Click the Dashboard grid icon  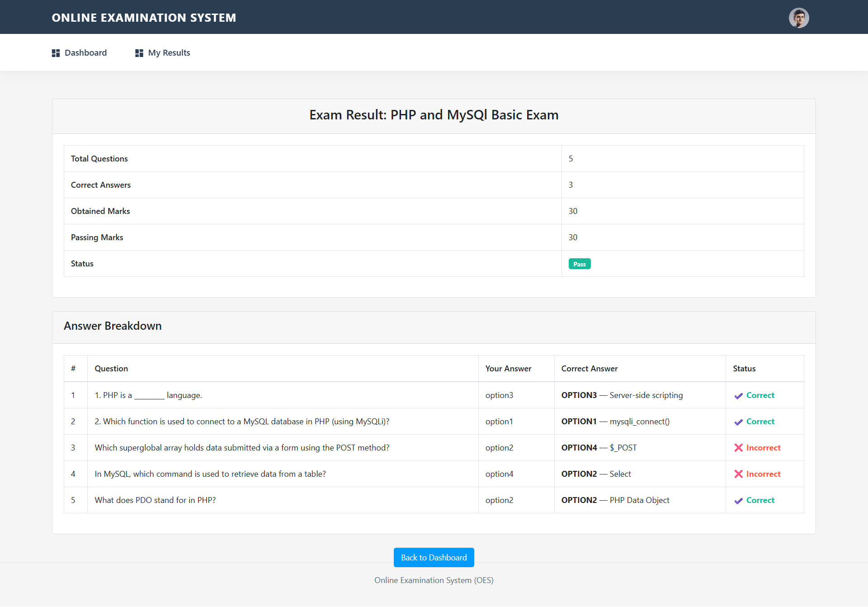(x=56, y=53)
